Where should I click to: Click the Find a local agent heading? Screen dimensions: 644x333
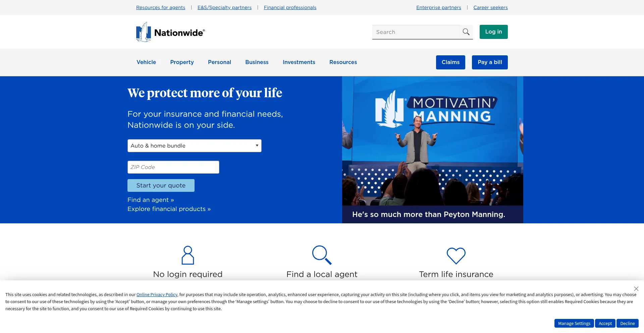pyautogui.click(x=322, y=274)
